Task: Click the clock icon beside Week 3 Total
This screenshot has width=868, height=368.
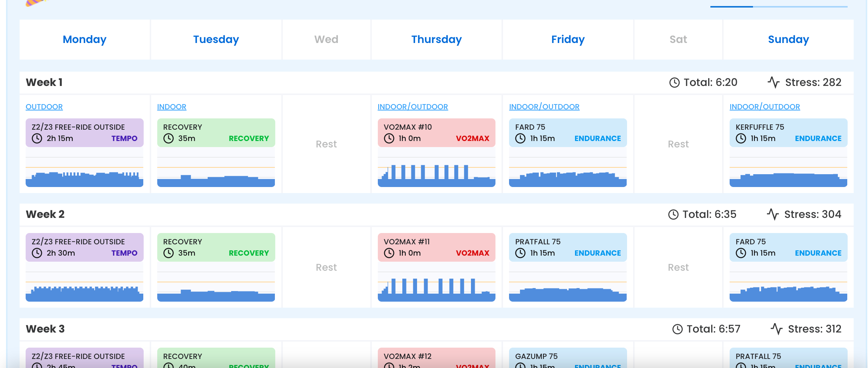Action: [x=677, y=329]
